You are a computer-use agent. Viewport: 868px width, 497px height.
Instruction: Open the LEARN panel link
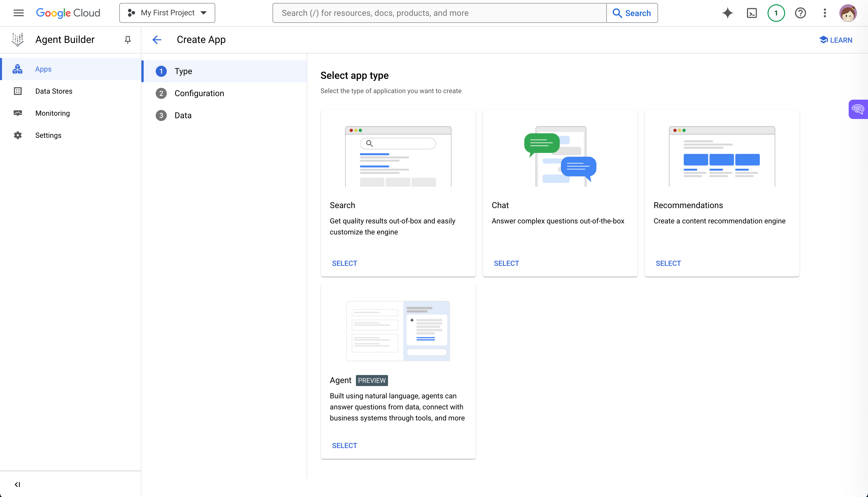[x=836, y=40]
